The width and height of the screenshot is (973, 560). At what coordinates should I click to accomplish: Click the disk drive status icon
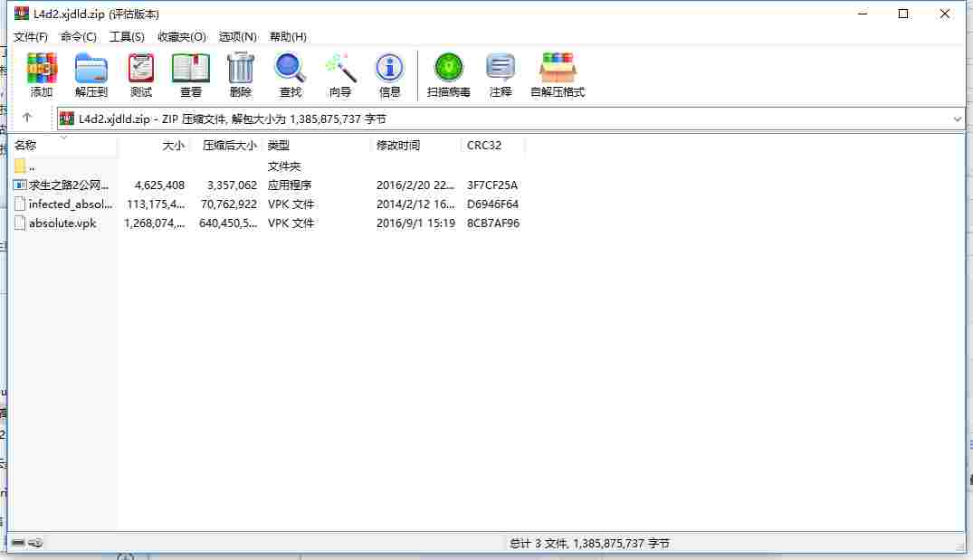click(18, 543)
